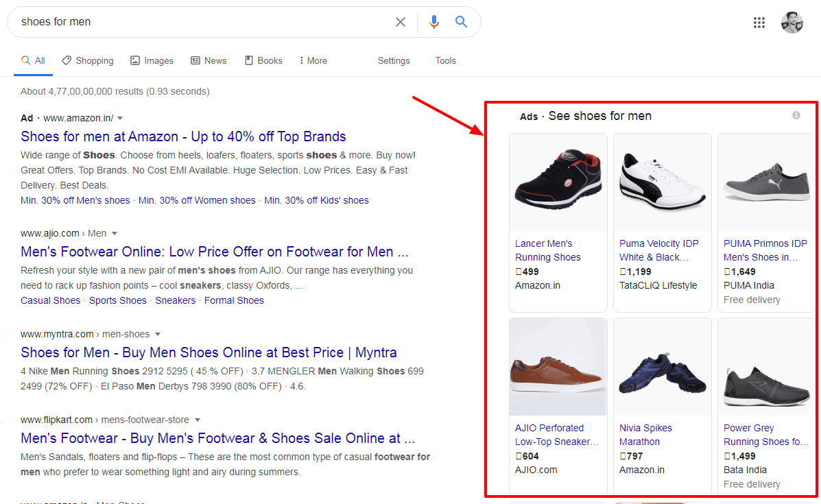Click the 604 price on AJIO sneaker

[527, 456]
